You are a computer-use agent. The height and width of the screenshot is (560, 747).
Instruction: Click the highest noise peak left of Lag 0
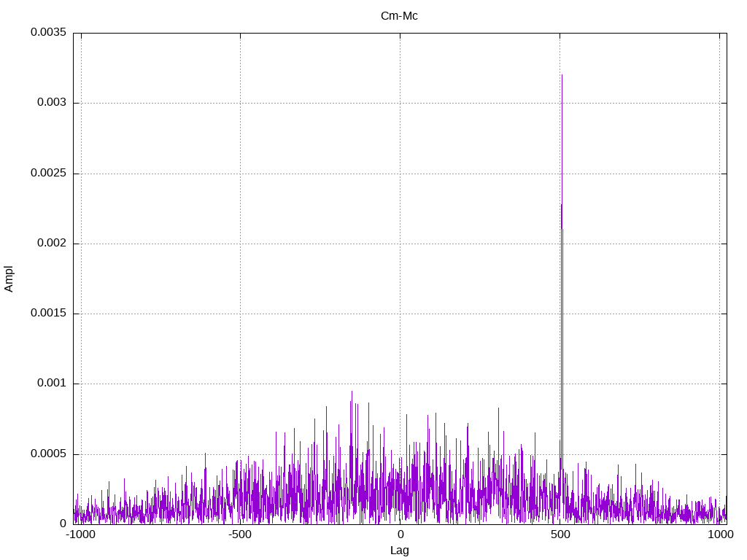[352, 392]
